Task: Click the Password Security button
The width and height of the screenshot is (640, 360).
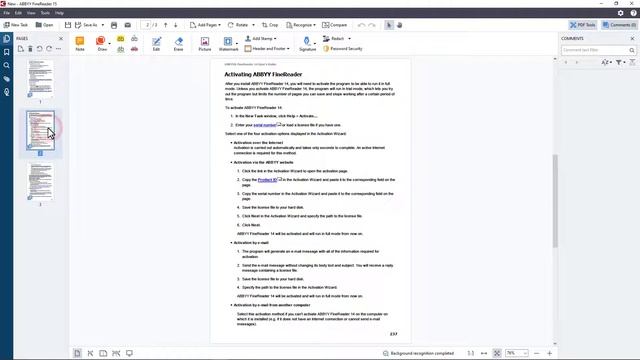Action: coord(342,49)
